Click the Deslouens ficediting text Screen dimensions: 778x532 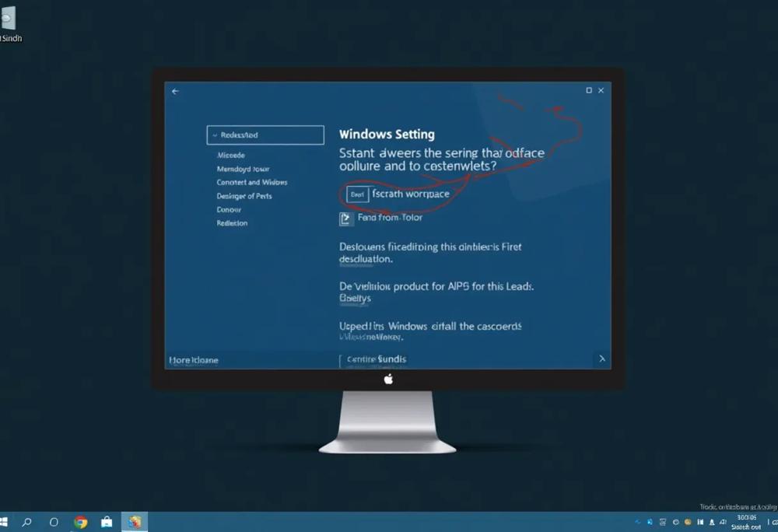[430, 252]
